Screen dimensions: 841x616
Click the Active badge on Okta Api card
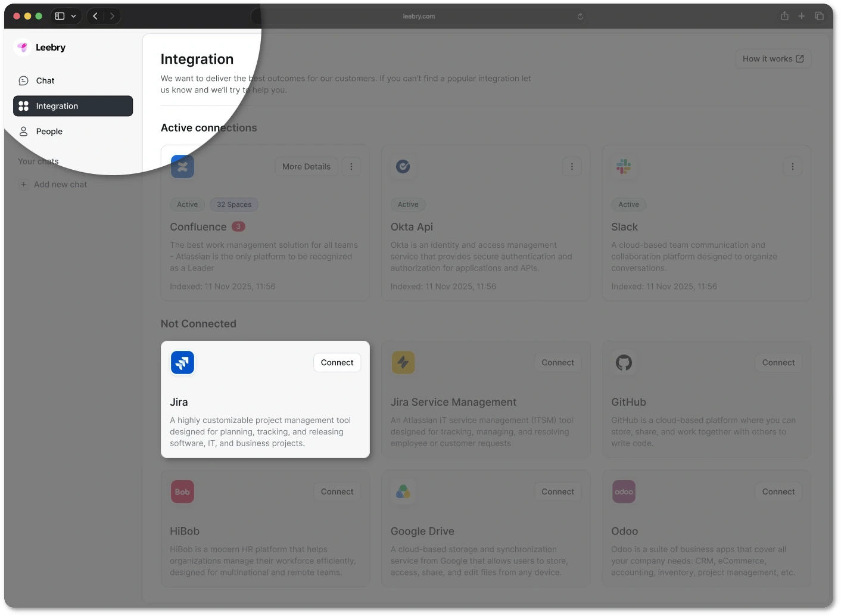408,204
